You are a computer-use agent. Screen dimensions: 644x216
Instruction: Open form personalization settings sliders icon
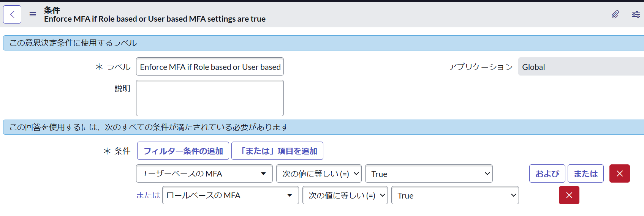[636, 14]
